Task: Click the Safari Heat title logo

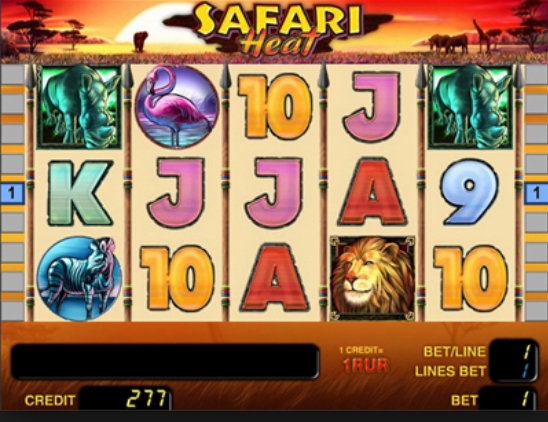Action: point(278,28)
